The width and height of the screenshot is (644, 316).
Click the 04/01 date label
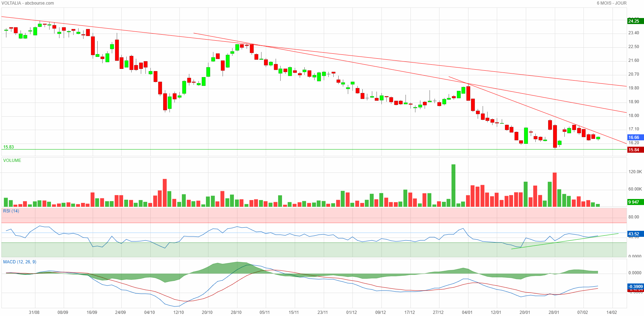[x=467, y=312]
